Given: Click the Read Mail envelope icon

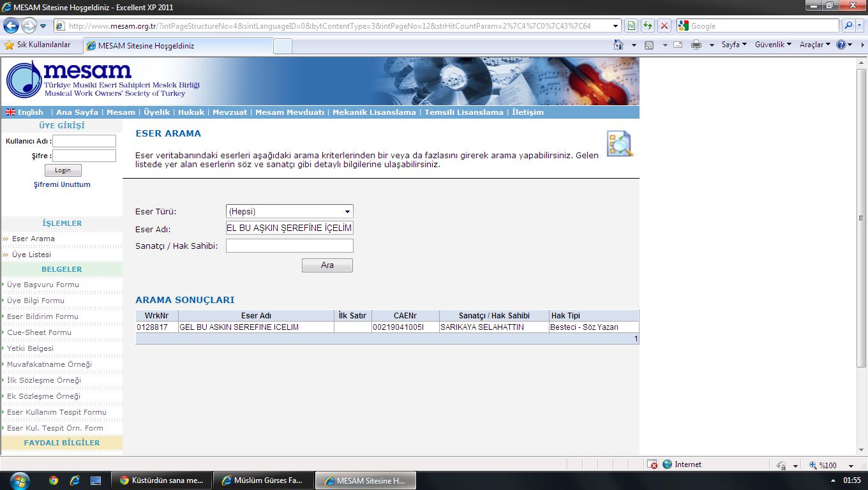Looking at the screenshot, I should click(678, 45).
